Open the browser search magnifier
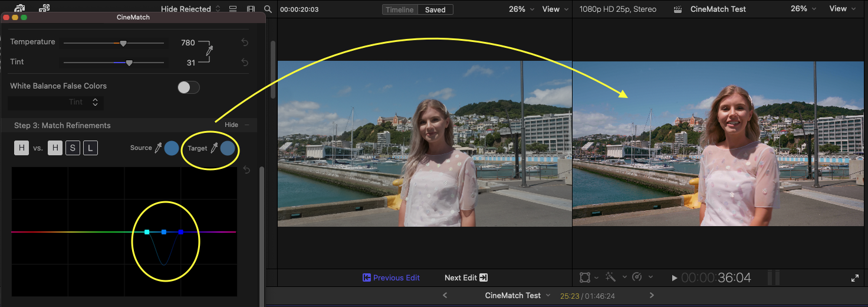The image size is (868, 307). click(x=268, y=9)
